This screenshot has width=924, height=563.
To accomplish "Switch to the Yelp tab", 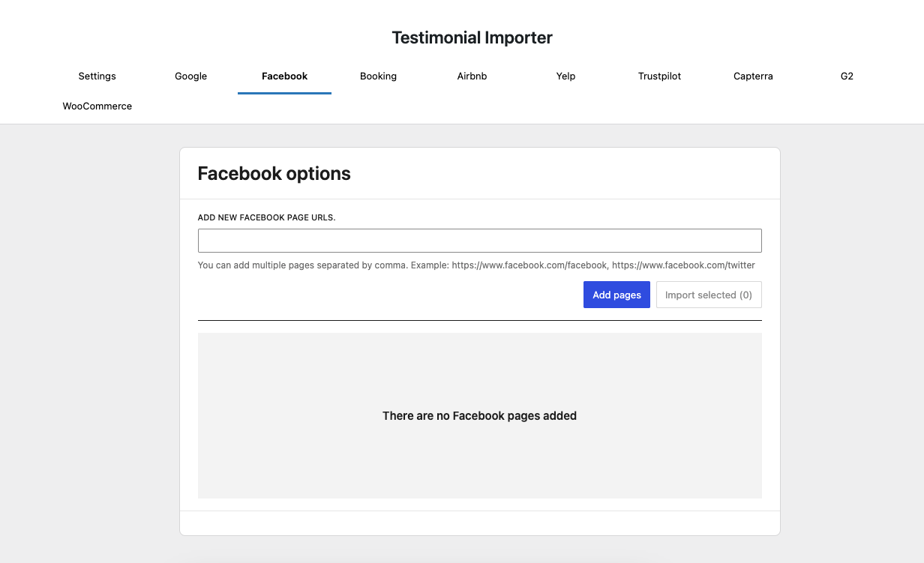I will 565,76.
